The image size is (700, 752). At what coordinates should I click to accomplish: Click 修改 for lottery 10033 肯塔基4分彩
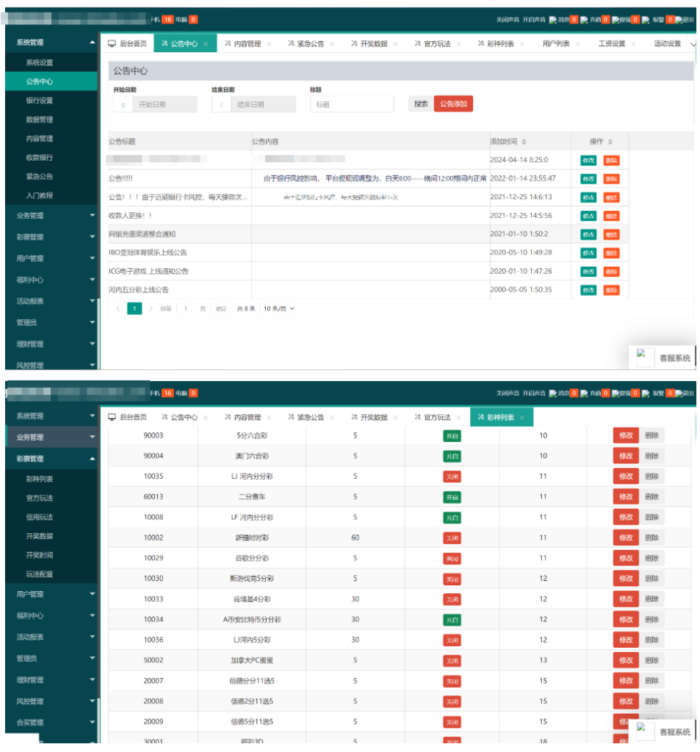click(x=626, y=599)
